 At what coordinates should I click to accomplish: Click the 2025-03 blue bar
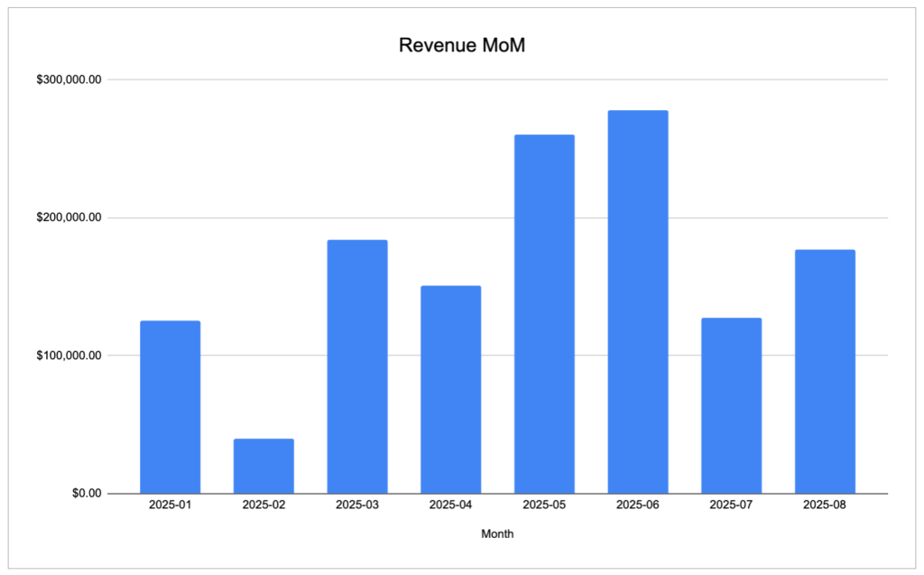pyautogui.click(x=357, y=366)
